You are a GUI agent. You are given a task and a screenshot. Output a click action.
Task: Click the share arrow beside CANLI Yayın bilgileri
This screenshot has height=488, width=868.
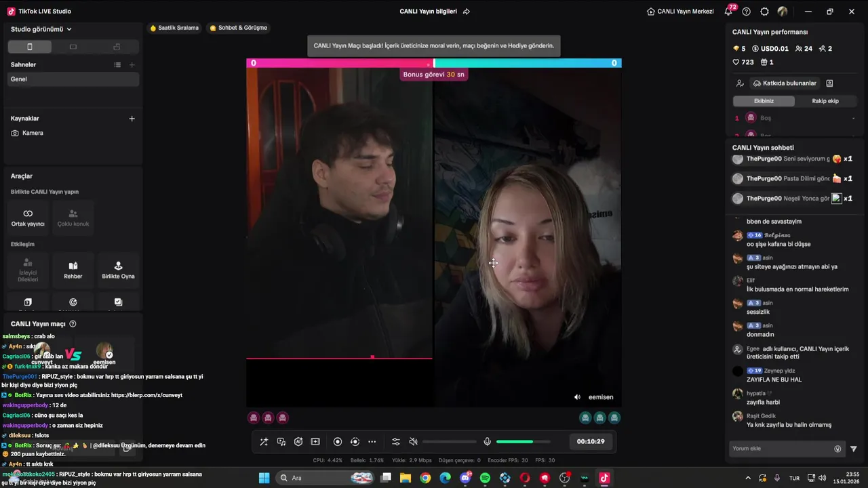467,12
